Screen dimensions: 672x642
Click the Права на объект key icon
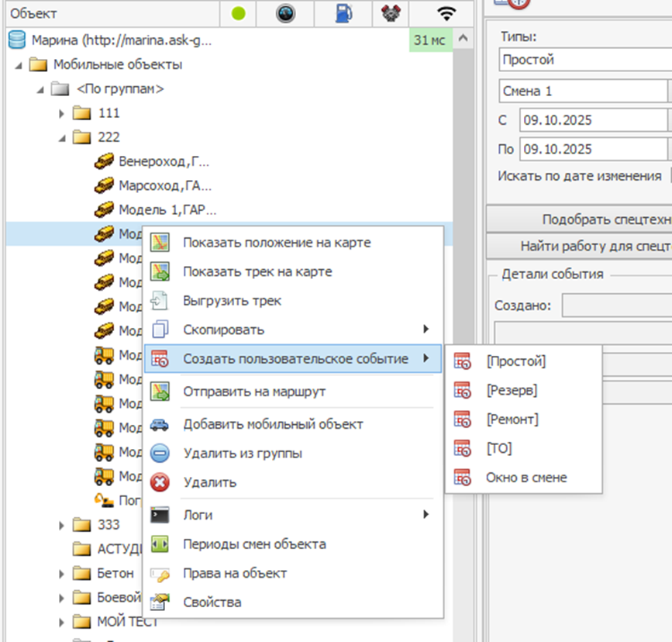tap(160, 574)
